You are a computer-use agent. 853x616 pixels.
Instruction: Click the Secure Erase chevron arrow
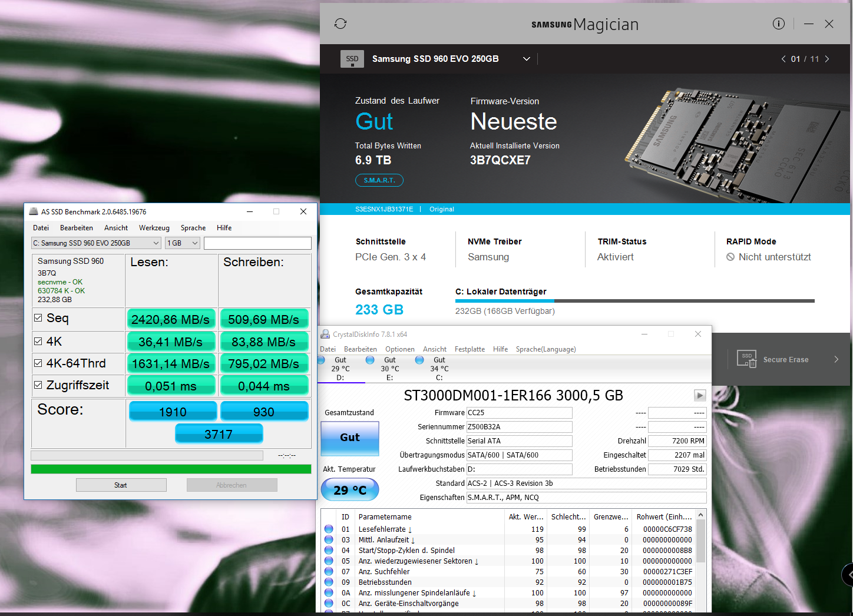[836, 359]
